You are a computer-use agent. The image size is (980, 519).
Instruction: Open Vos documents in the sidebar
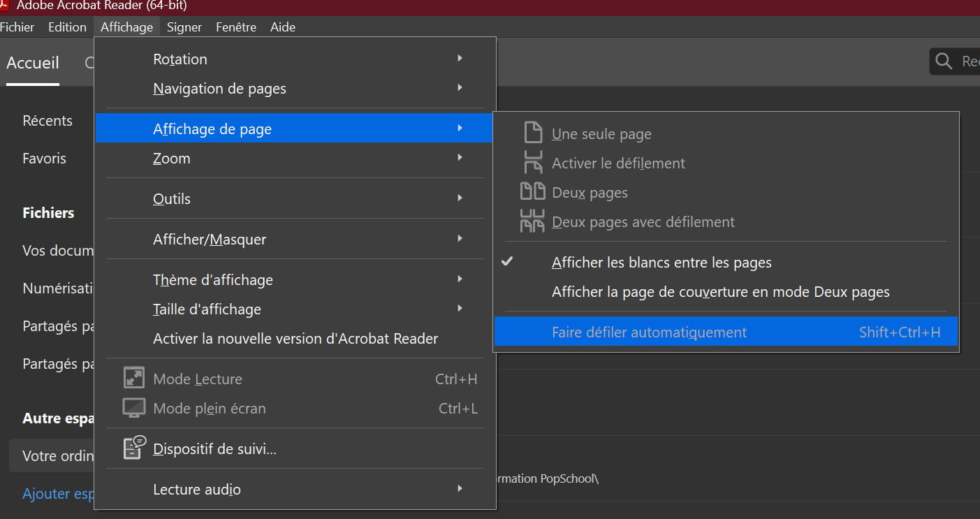click(58, 251)
